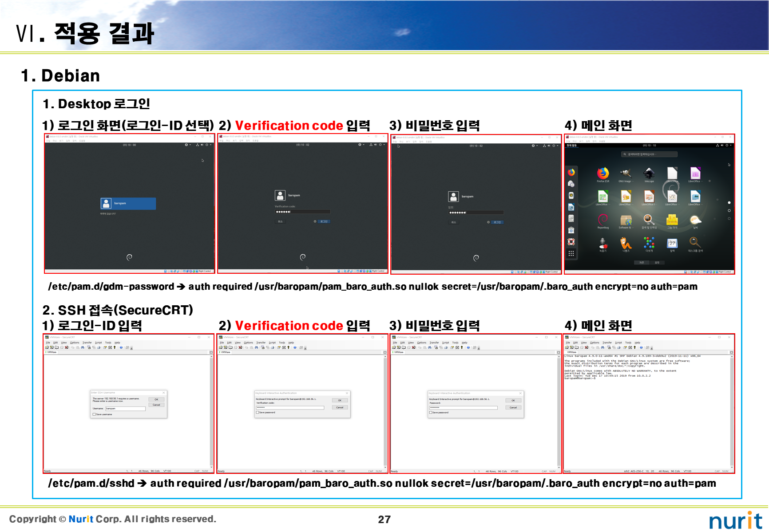
Task: Launch GNU Image editor from app grid
Action: (x=625, y=173)
